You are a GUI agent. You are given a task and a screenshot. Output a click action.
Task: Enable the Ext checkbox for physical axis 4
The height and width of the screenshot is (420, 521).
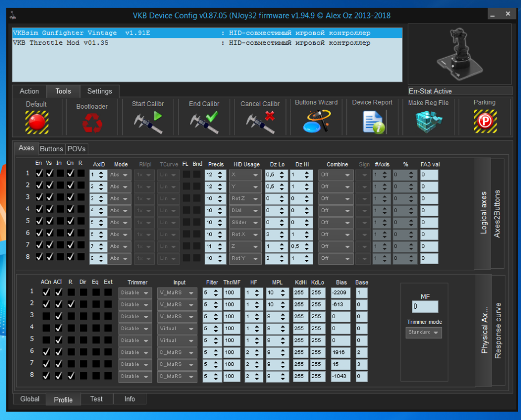pos(108,328)
